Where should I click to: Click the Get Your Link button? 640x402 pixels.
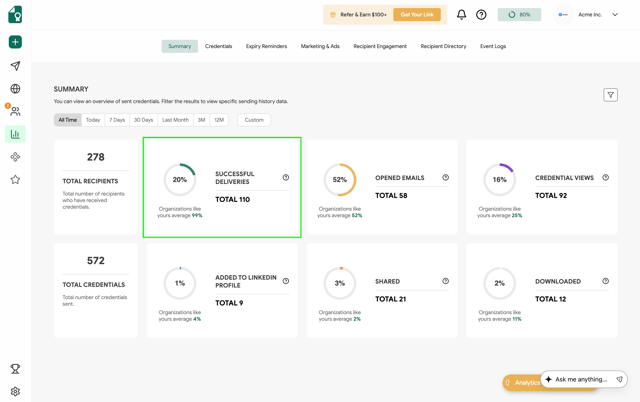(417, 15)
